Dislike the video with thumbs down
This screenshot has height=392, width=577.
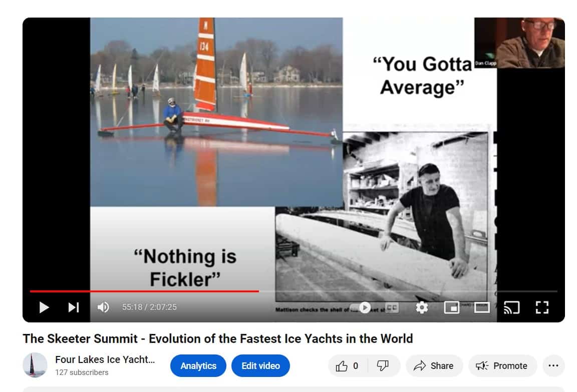coord(383,366)
